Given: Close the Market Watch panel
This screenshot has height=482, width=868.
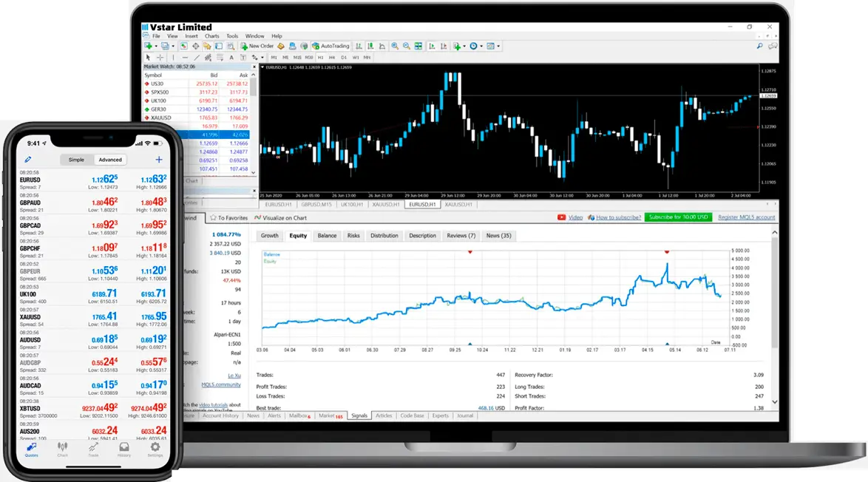Looking at the screenshot, I should (x=254, y=67).
